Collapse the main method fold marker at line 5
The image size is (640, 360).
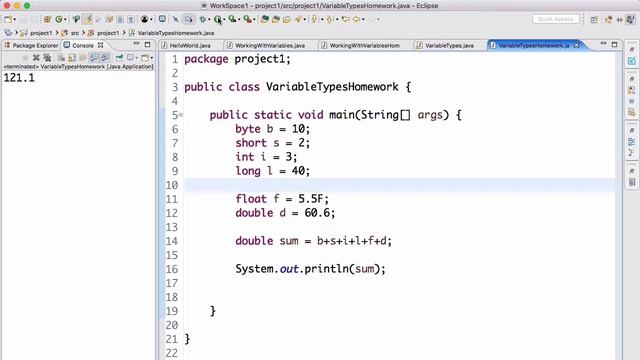[x=181, y=115]
